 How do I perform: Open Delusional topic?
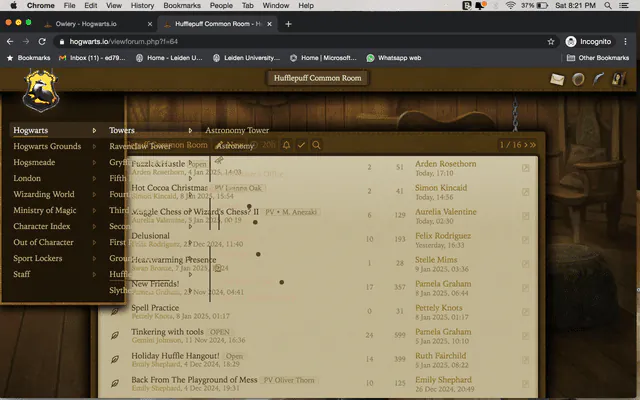pos(150,236)
